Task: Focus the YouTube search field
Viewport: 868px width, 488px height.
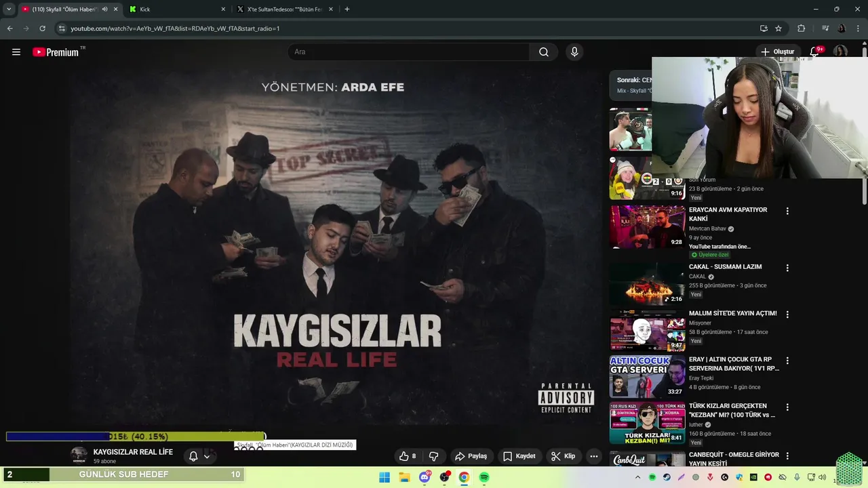Action: 409,52
